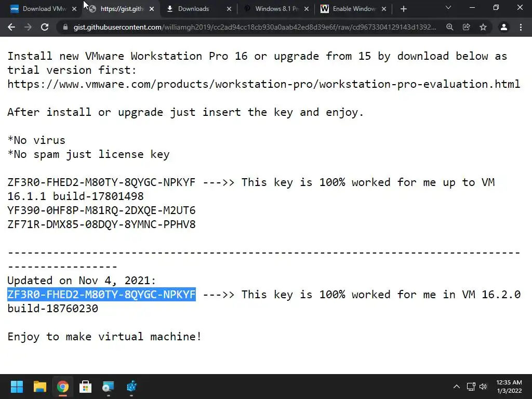Click the highlighted ZF3R0 license key
This screenshot has width=532, height=399.
point(101,295)
